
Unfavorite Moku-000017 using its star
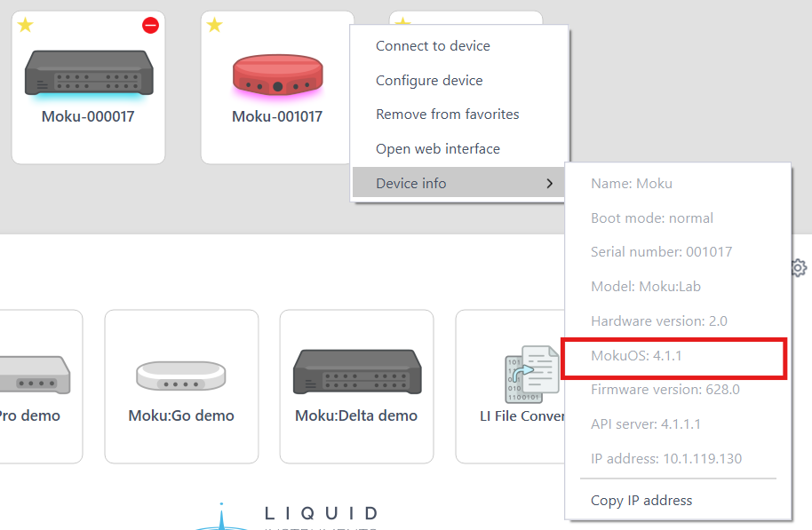pos(25,26)
